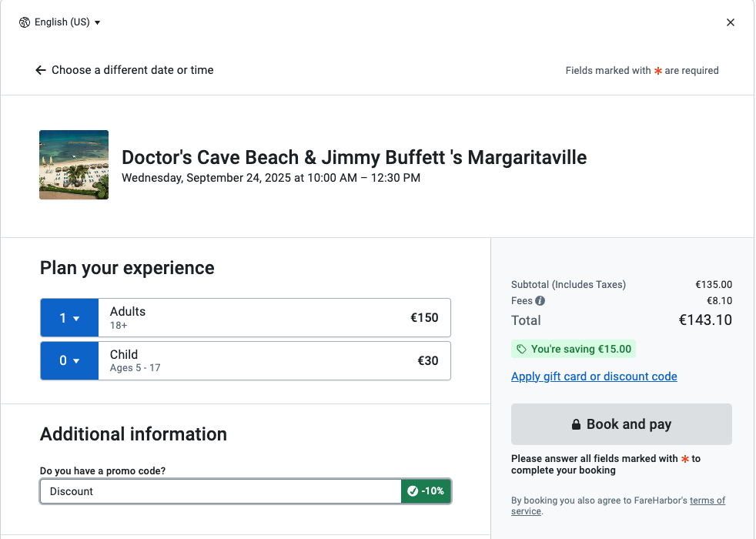Close the booking dialog with X
Screen dimensions: 756x539
731,22
